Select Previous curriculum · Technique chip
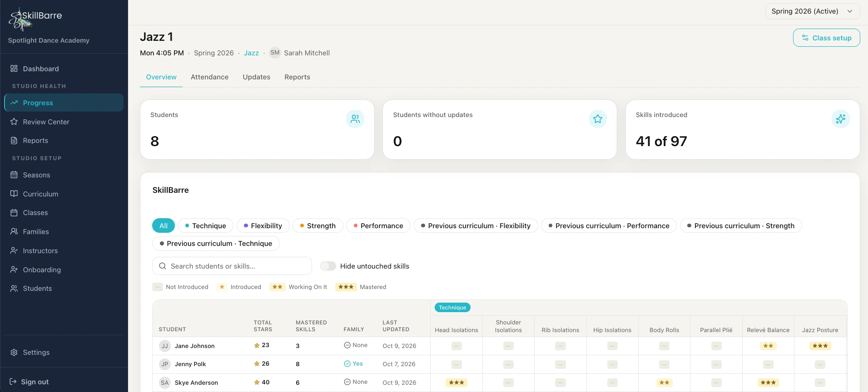Screen dimensions: 868x392 [216, 243]
